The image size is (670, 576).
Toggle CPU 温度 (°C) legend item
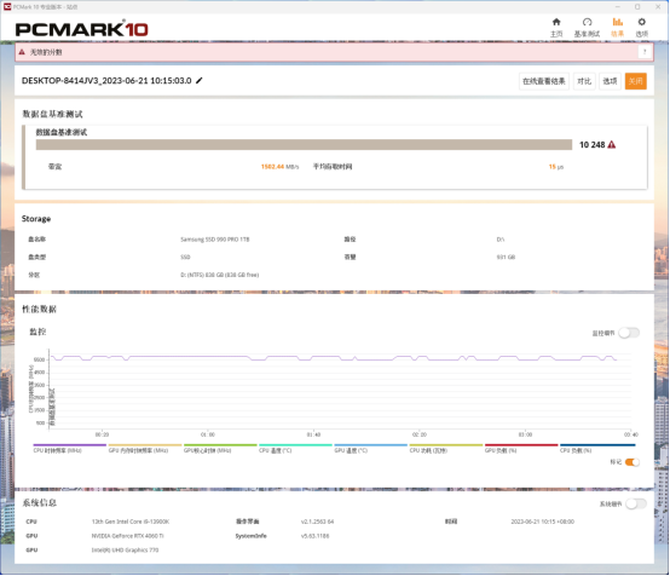[x=295, y=448]
